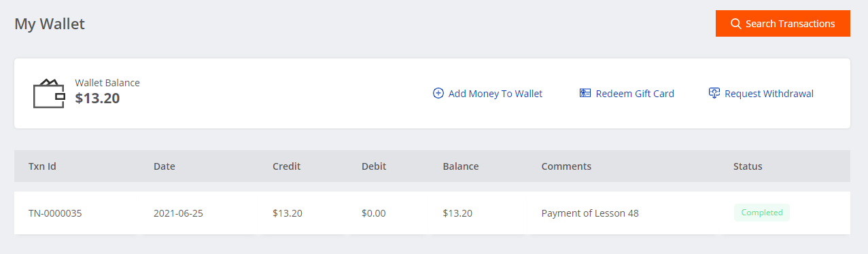Click the $13.20 wallet balance amount

click(x=97, y=98)
